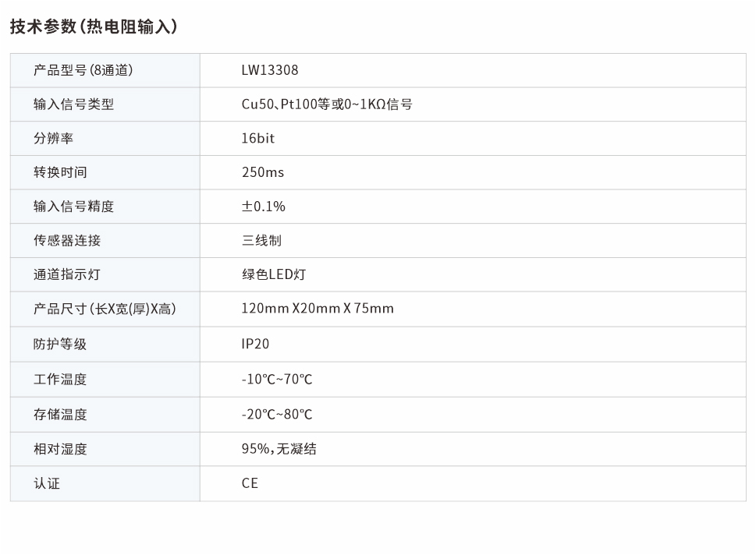
Task: Click the 250ms conversion time value
Action: (x=263, y=172)
